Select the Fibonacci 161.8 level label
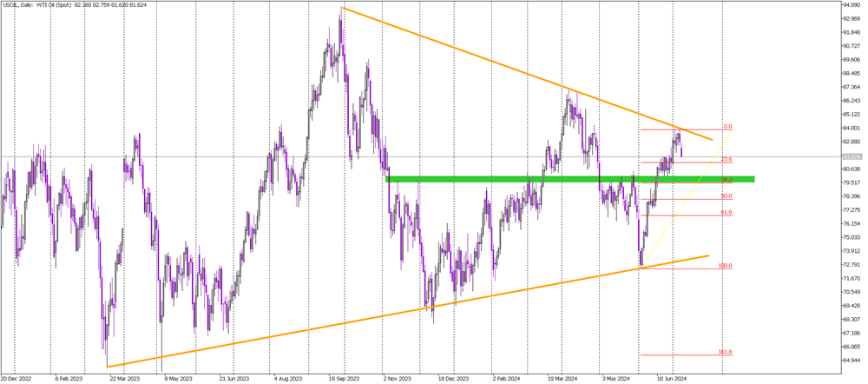The height and width of the screenshot is (384, 868). [726, 352]
